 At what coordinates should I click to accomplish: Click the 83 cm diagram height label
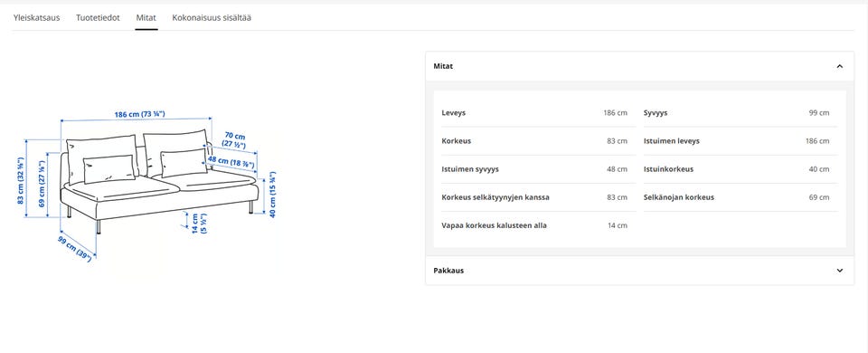click(x=20, y=181)
